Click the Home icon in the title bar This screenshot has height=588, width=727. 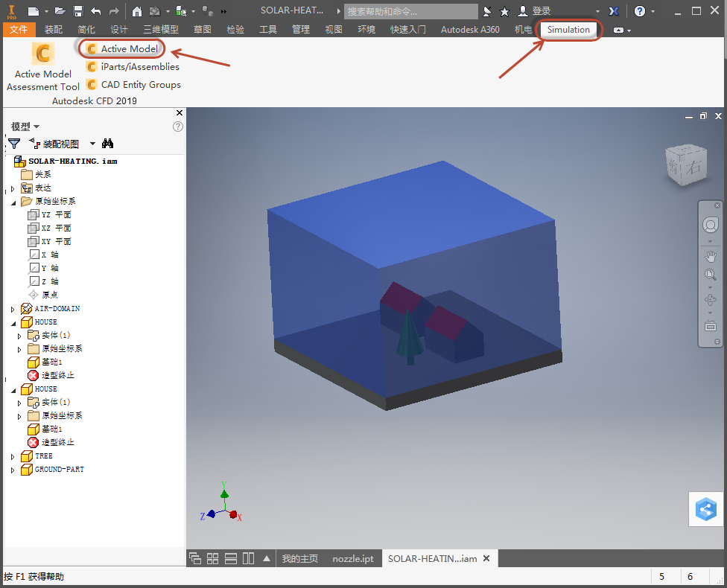click(137, 11)
